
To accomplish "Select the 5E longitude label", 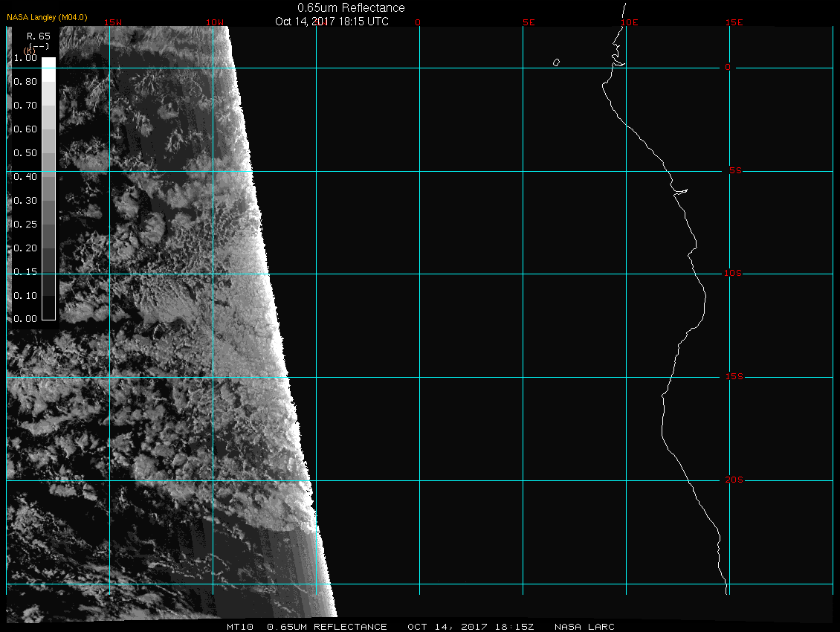I will coord(529,22).
